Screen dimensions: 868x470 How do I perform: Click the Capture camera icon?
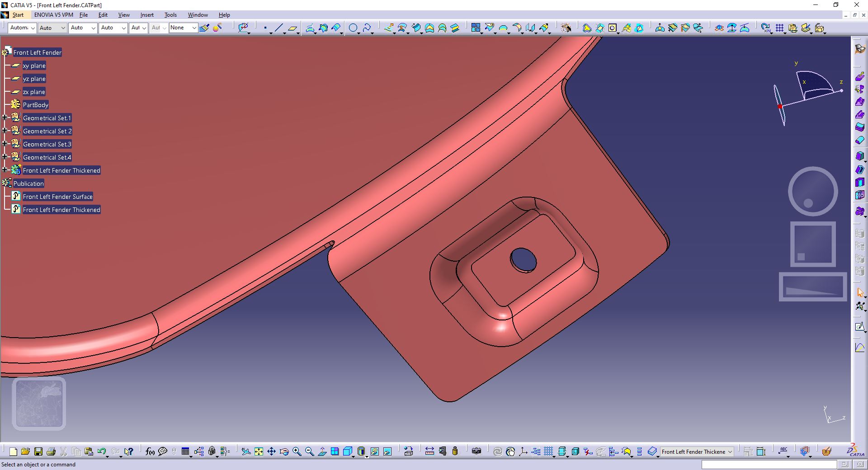[x=476, y=451]
